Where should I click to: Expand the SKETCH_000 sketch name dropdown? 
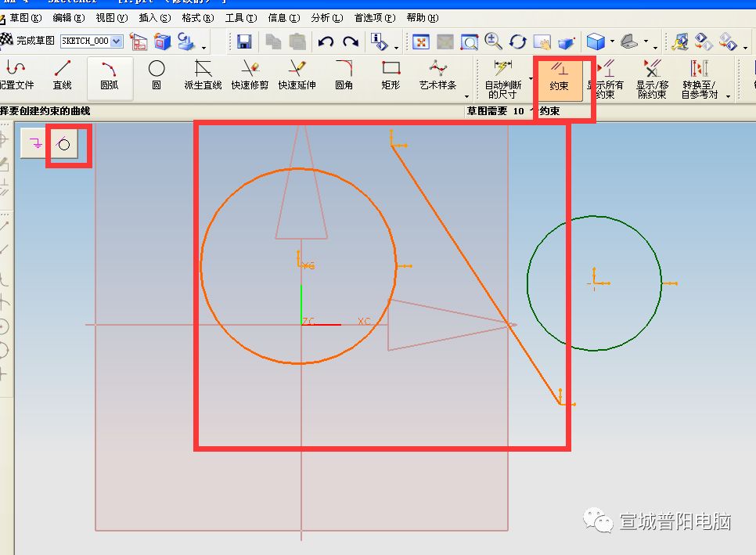click(116, 41)
